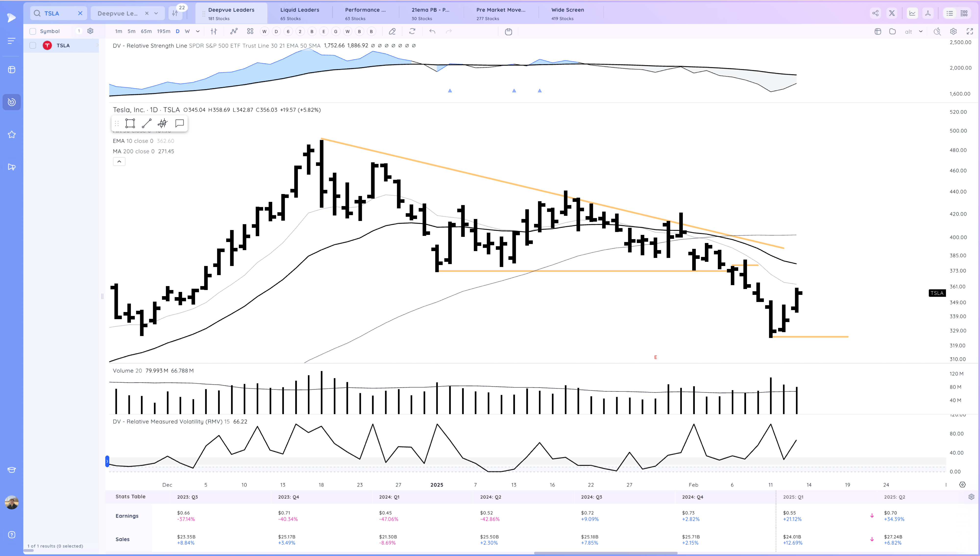Post to X via the X icon
Viewport: 980px width, 556px height.
[892, 13]
